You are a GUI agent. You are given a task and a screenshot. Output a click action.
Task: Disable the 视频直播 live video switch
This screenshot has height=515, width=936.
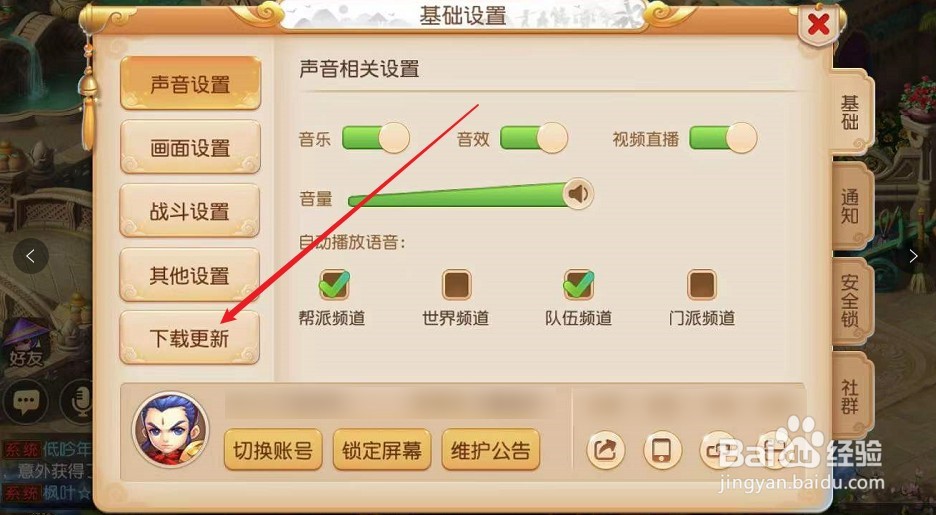(723, 138)
